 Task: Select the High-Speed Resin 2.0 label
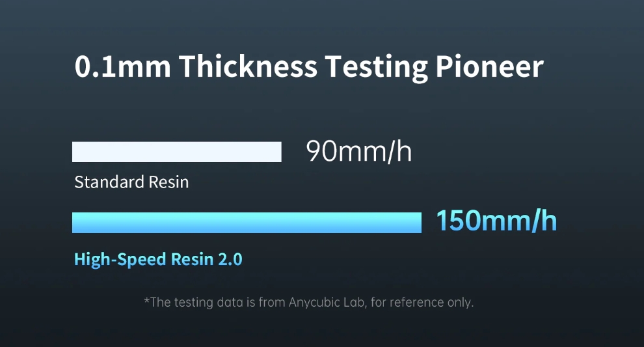[x=158, y=259]
